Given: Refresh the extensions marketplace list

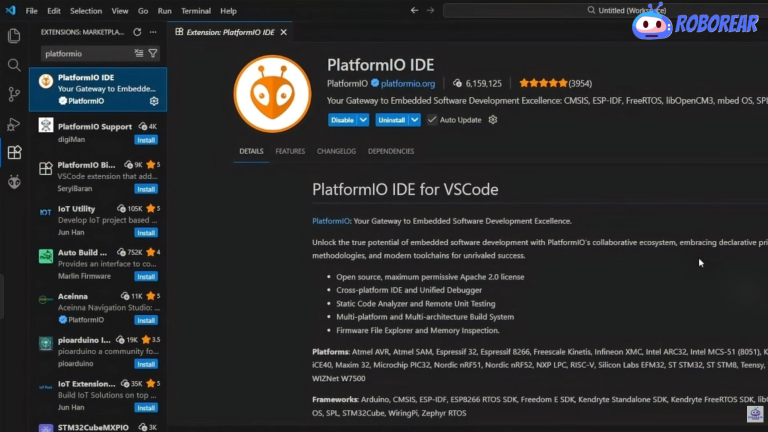Looking at the screenshot, I should (x=137, y=32).
